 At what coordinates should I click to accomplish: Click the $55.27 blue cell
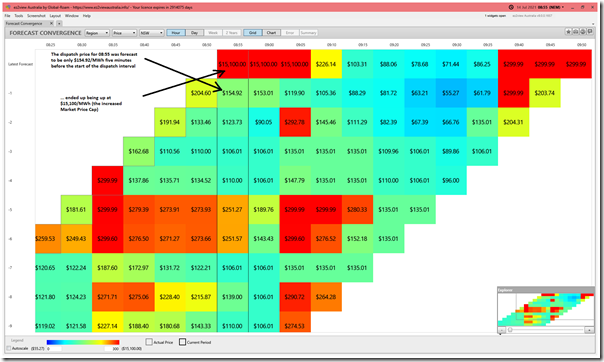tap(451, 93)
